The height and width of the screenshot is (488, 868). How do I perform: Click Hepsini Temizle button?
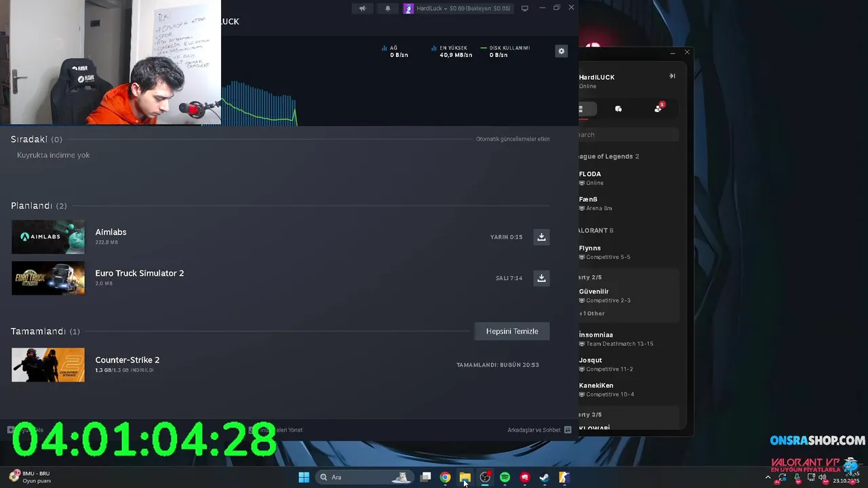point(512,331)
